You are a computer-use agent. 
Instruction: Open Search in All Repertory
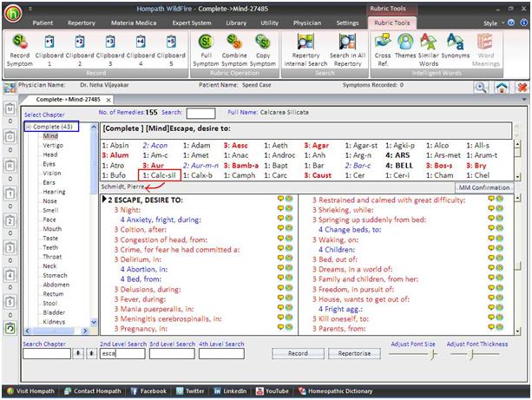(x=347, y=42)
